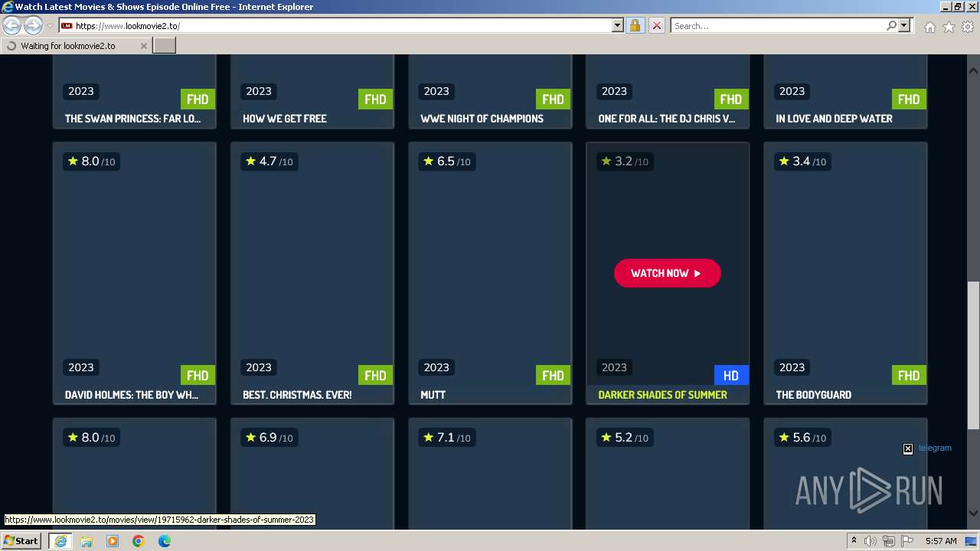Image resolution: width=980 pixels, height=551 pixels.
Task: Click the security lock icon
Action: pyautogui.click(x=635, y=25)
